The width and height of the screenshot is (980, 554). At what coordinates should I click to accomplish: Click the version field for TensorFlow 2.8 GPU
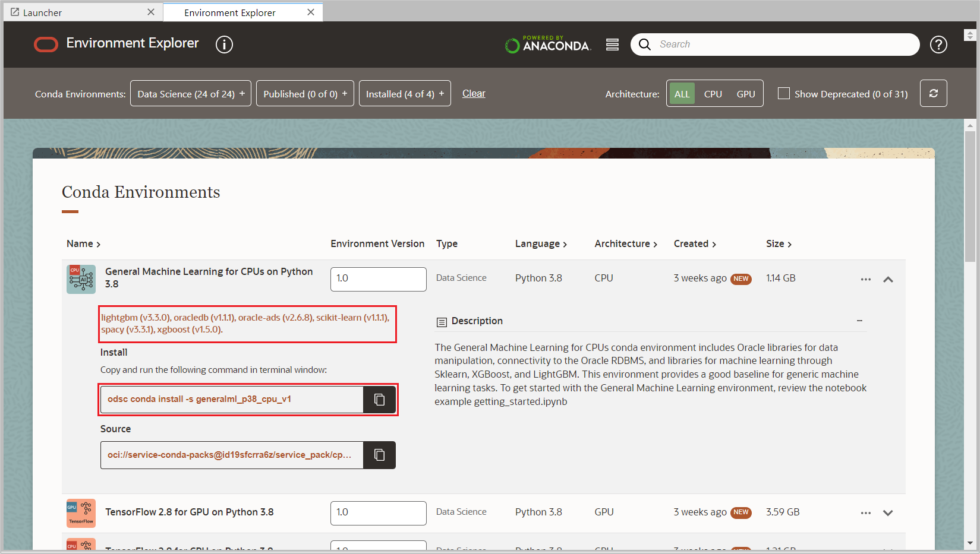click(x=379, y=513)
